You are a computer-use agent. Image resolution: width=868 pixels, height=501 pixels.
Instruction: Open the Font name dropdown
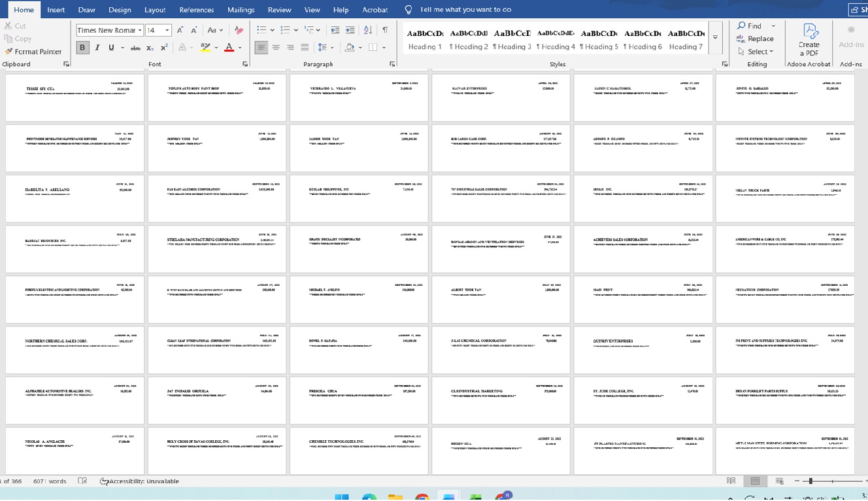[x=140, y=31]
